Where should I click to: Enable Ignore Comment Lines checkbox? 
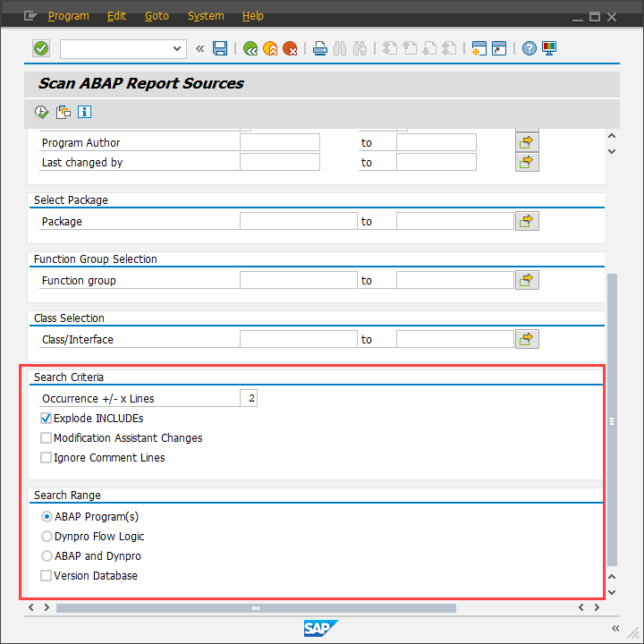pyautogui.click(x=46, y=458)
